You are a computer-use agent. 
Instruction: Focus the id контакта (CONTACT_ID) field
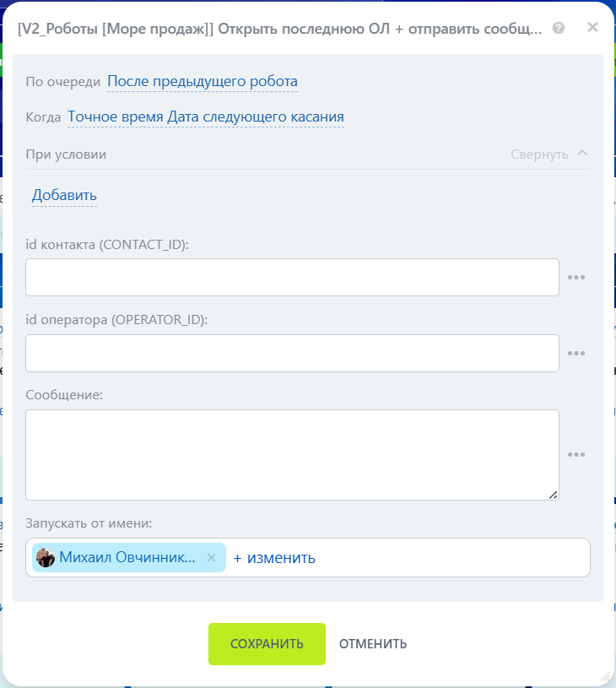click(x=292, y=277)
